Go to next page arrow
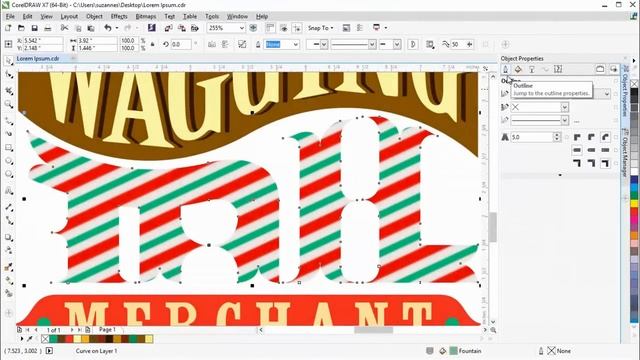 click(x=72, y=329)
